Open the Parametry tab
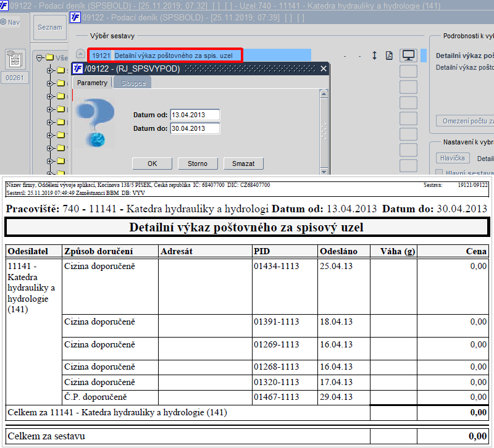Viewport: 494px width, 448px height. pyautogui.click(x=92, y=83)
